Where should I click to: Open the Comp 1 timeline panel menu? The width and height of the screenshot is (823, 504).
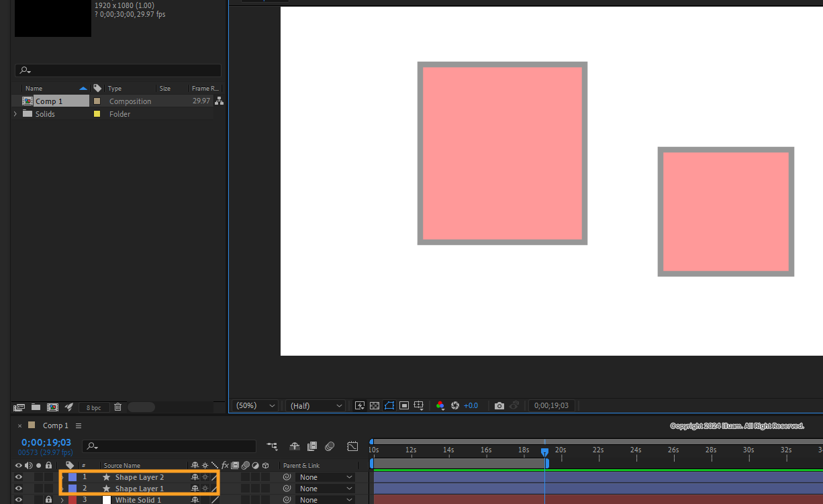tap(79, 425)
